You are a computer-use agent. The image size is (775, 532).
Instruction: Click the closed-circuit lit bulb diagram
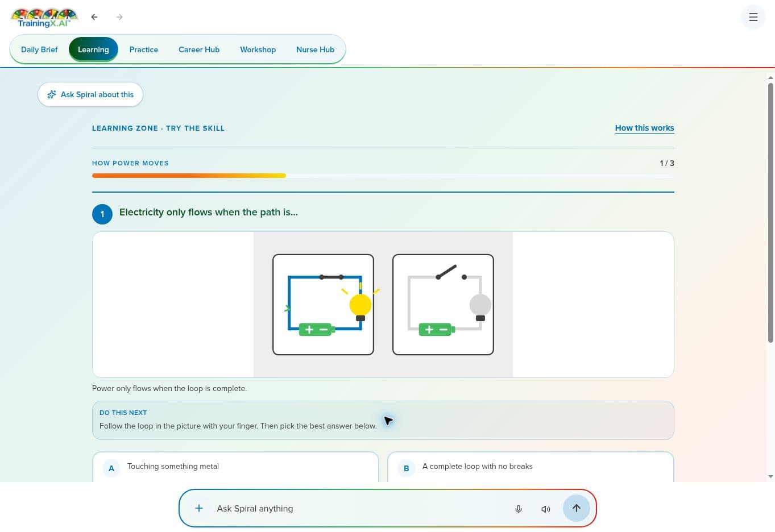tap(323, 305)
